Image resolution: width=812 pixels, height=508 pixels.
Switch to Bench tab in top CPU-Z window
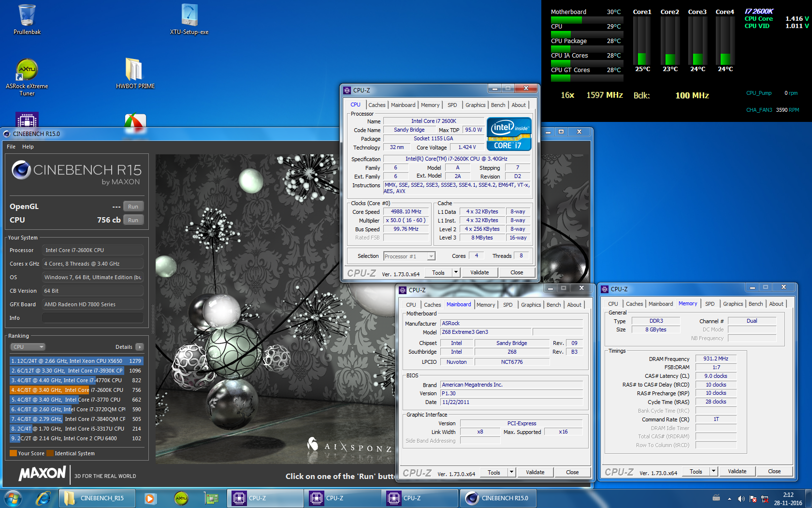498,105
